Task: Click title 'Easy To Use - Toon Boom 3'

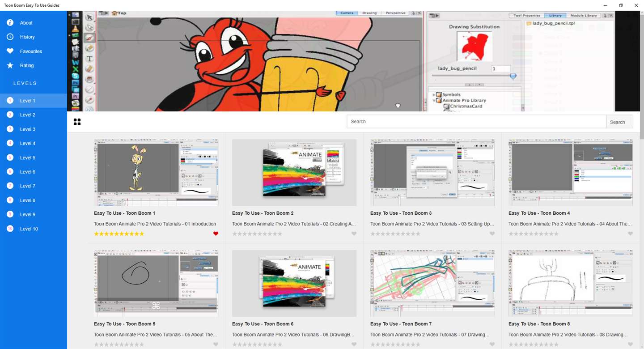Action: point(401,213)
